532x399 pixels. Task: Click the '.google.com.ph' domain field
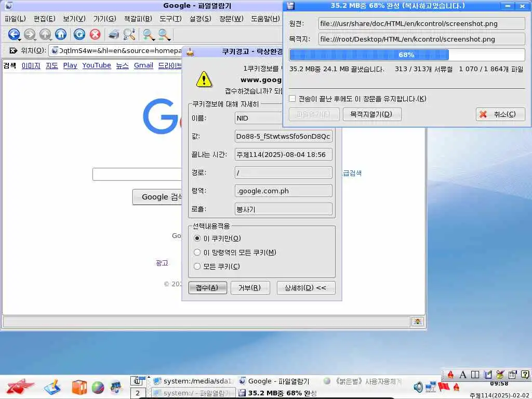(283, 191)
